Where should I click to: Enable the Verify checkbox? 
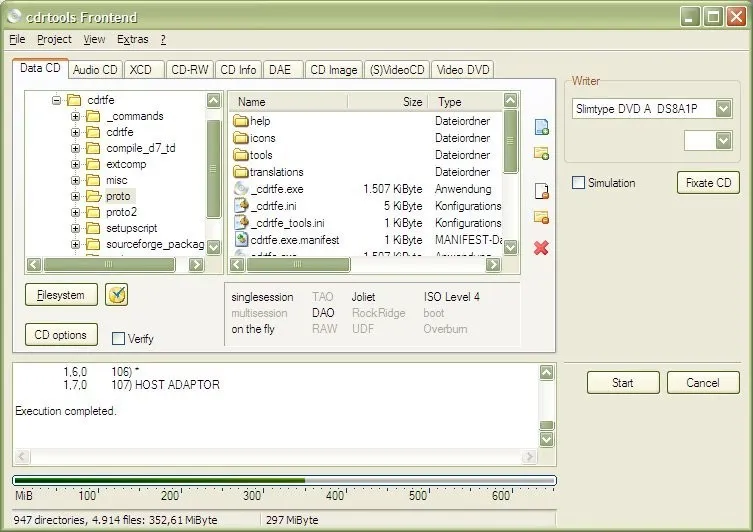tap(119, 339)
